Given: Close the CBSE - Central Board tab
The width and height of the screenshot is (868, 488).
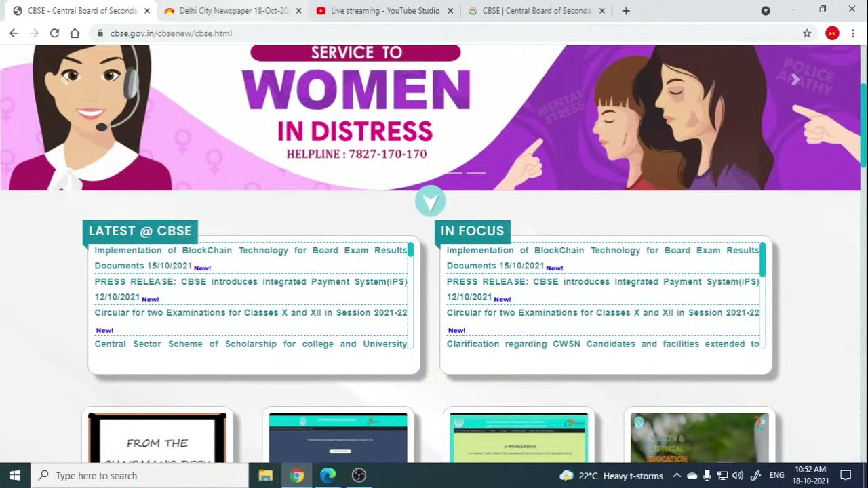Looking at the screenshot, I should [146, 11].
